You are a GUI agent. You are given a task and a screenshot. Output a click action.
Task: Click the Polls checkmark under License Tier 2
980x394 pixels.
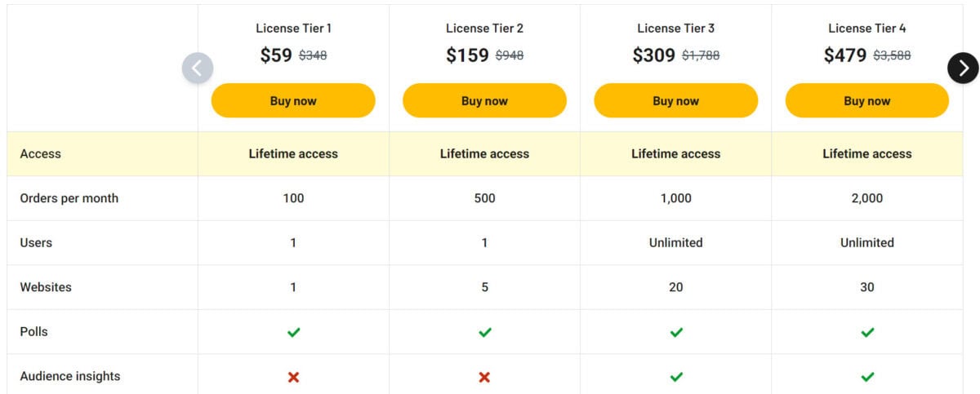(x=484, y=332)
